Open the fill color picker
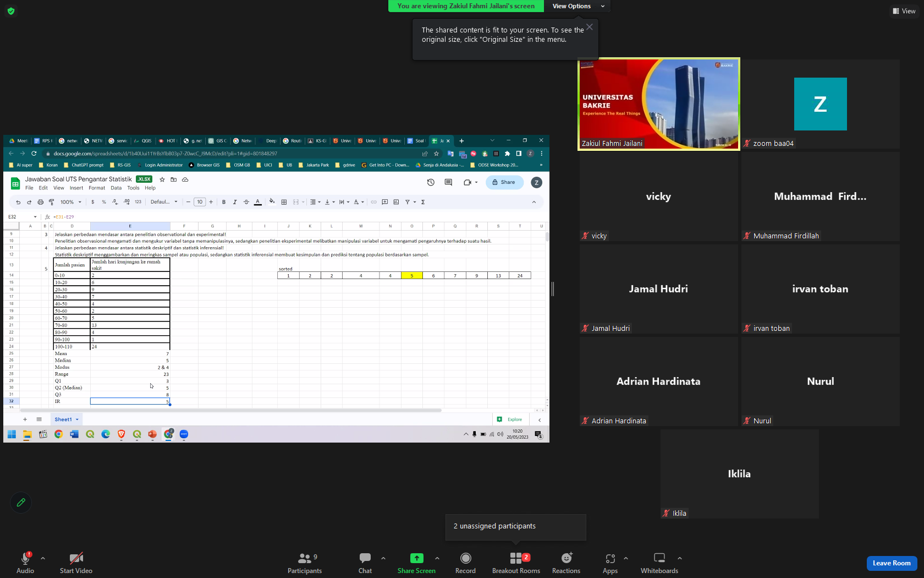Image resolution: width=924 pixels, height=578 pixels. click(x=272, y=202)
